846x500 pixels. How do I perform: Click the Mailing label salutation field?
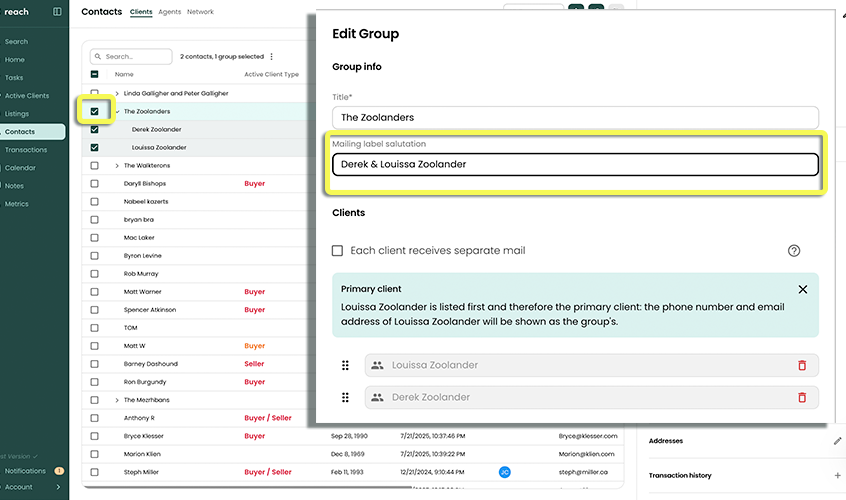[x=575, y=164]
